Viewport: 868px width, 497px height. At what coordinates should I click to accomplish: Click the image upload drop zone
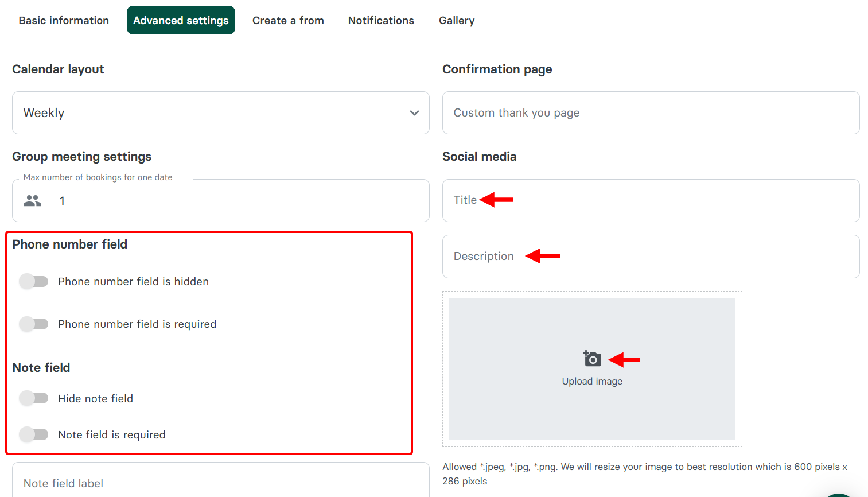click(592, 369)
